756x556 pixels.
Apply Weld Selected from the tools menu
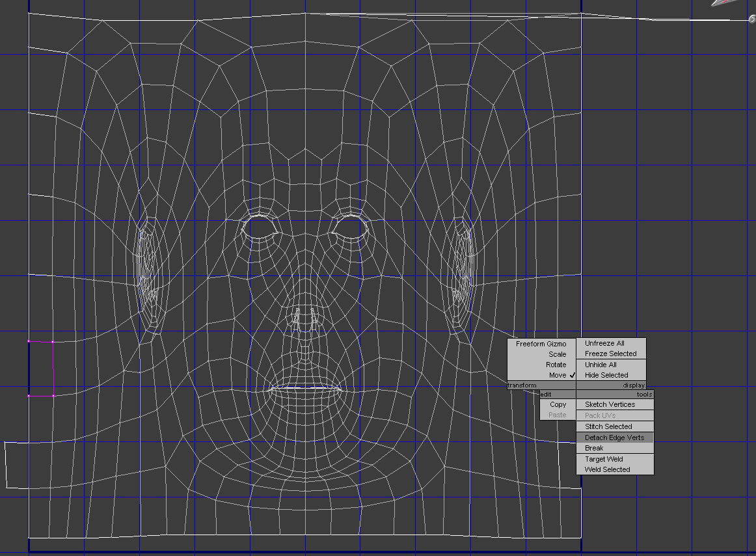coord(607,469)
